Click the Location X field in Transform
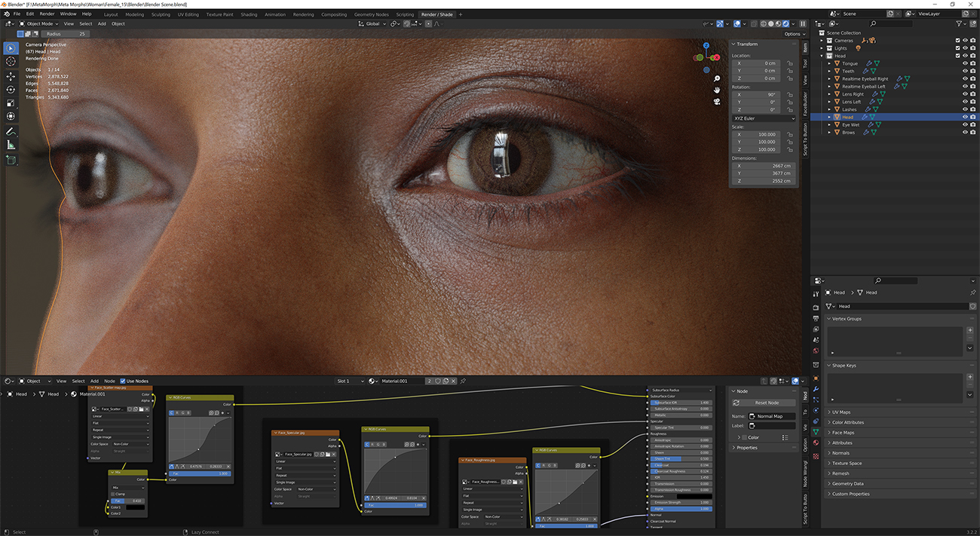Viewport: 980px width, 536px height. click(756, 63)
